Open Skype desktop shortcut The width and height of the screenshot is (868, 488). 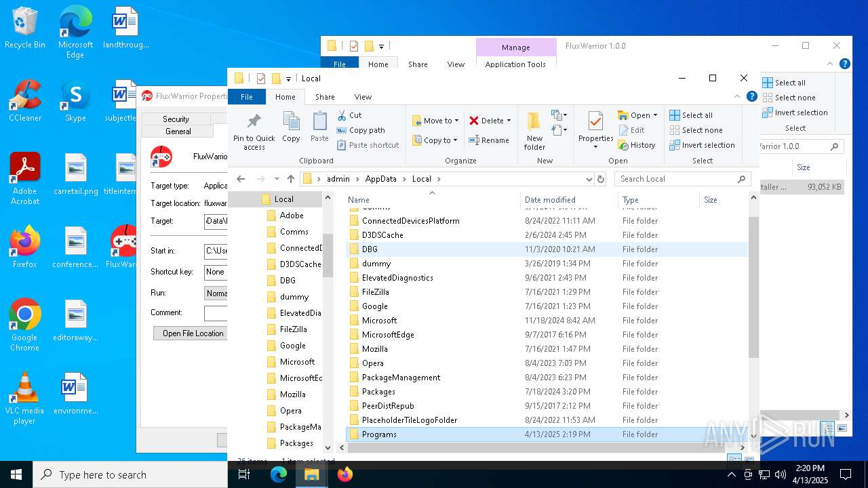(x=75, y=101)
